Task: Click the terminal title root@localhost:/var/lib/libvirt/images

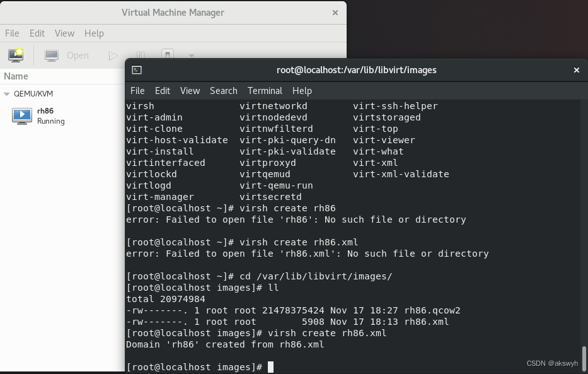Action: click(x=356, y=70)
